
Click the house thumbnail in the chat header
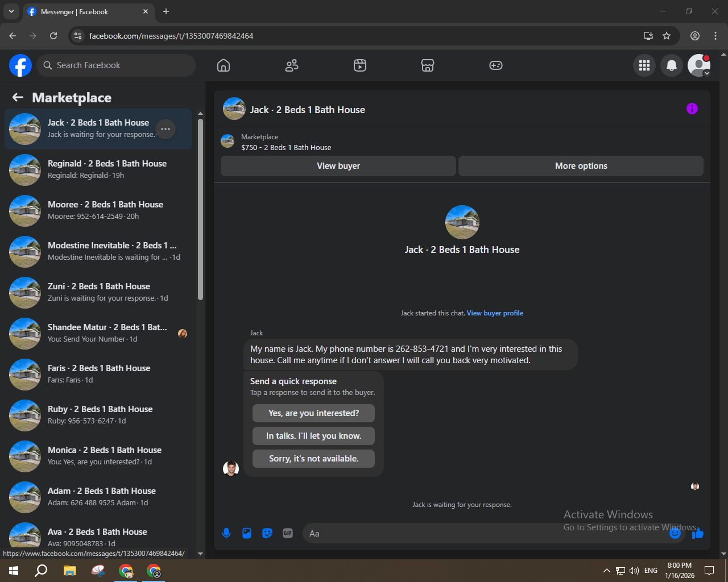tap(234, 109)
